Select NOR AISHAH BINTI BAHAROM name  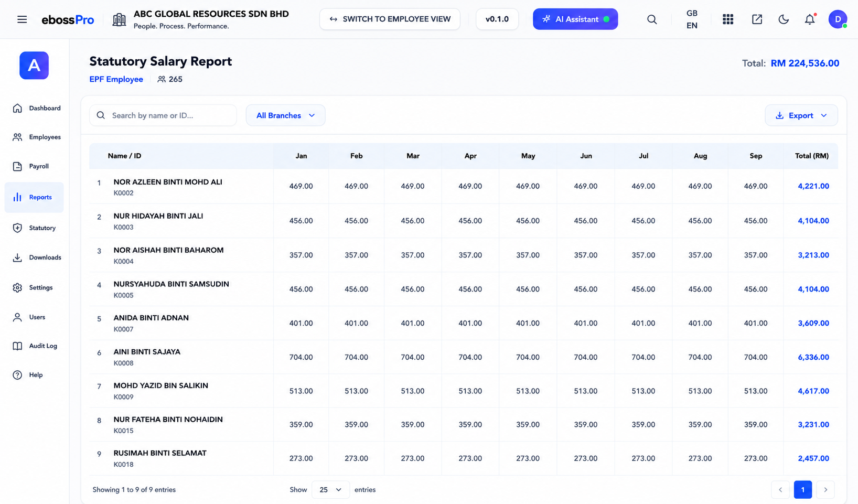168,250
